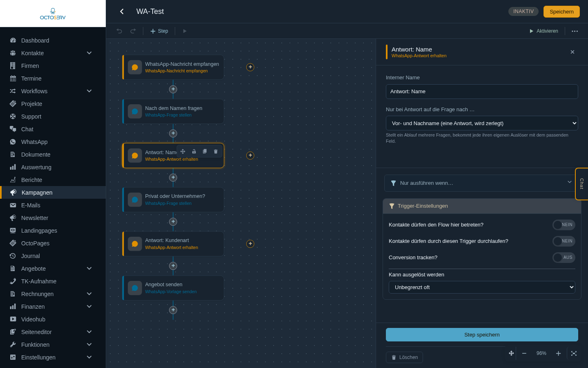Select the Nach dem Namen fragen step
Viewport: 588px width, 368px height.
click(x=173, y=111)
